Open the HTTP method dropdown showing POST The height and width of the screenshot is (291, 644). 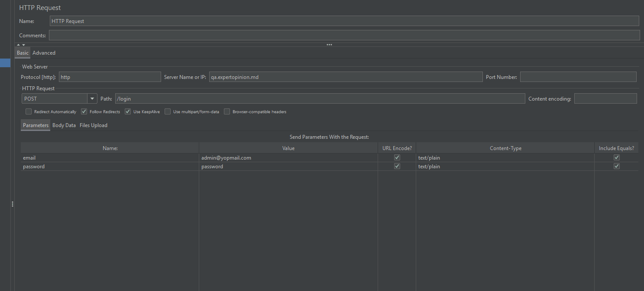92,99
